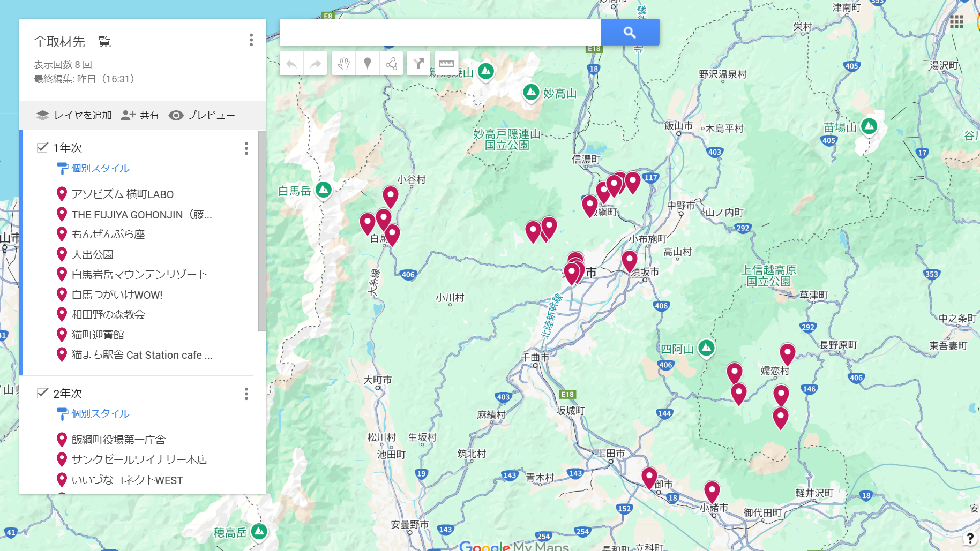Open the 1年次 layer options menu
980x551 pixels.
(x=246, y=148)
